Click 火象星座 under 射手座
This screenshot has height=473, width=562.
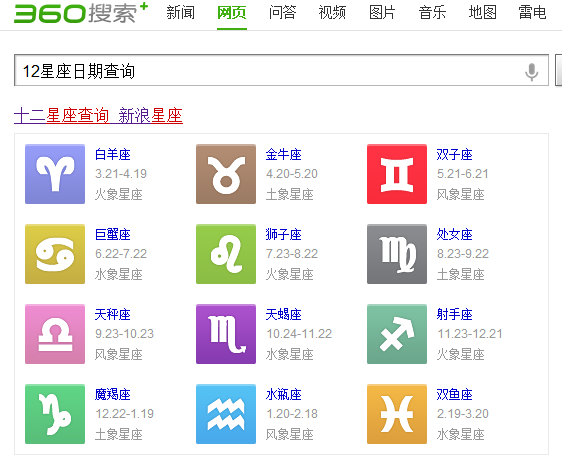tap(461, 354)
